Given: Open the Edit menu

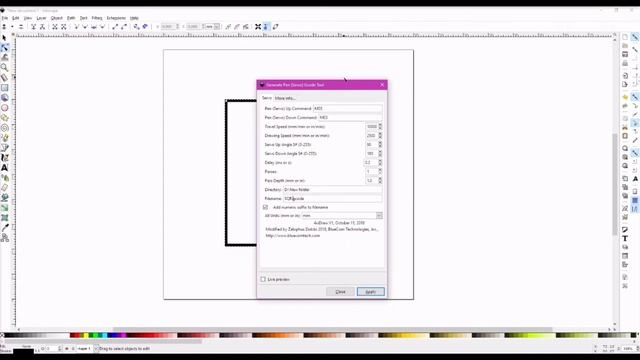Looking at the screenshot, I should [x=16, y=18].
